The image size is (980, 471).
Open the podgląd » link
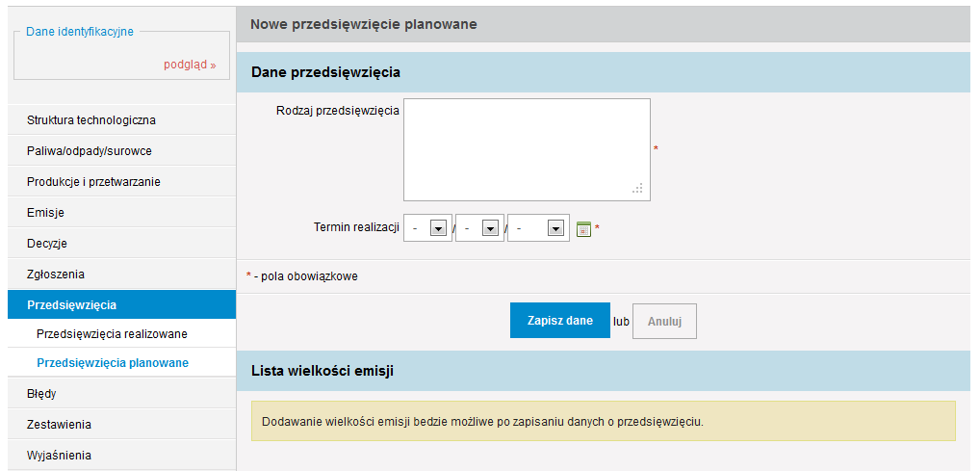coord(190,65)
